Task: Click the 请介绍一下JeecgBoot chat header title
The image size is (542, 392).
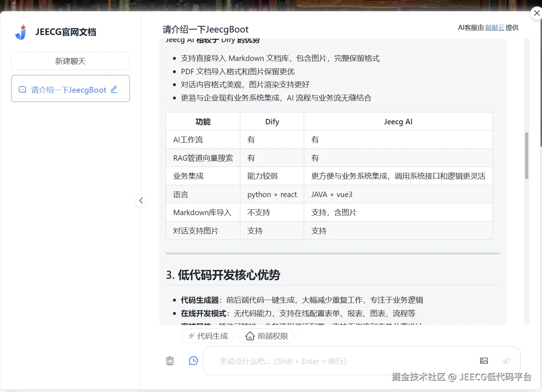Action: (x=205, y=29)
